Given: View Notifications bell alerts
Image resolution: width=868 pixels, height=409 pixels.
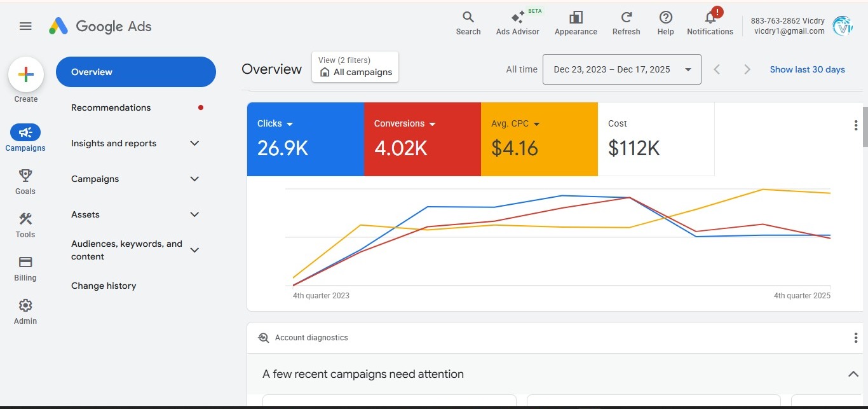Looking at the screenshot, I should click(710, 18).
